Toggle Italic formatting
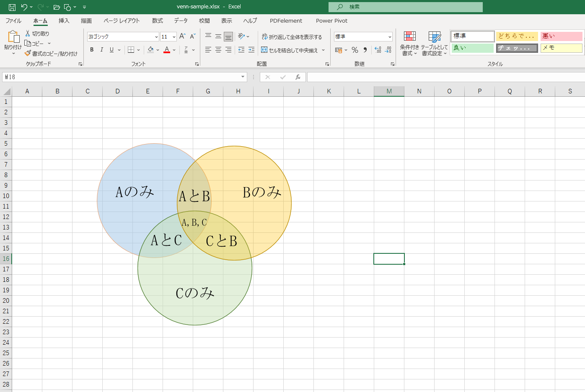 click(101, 50)
